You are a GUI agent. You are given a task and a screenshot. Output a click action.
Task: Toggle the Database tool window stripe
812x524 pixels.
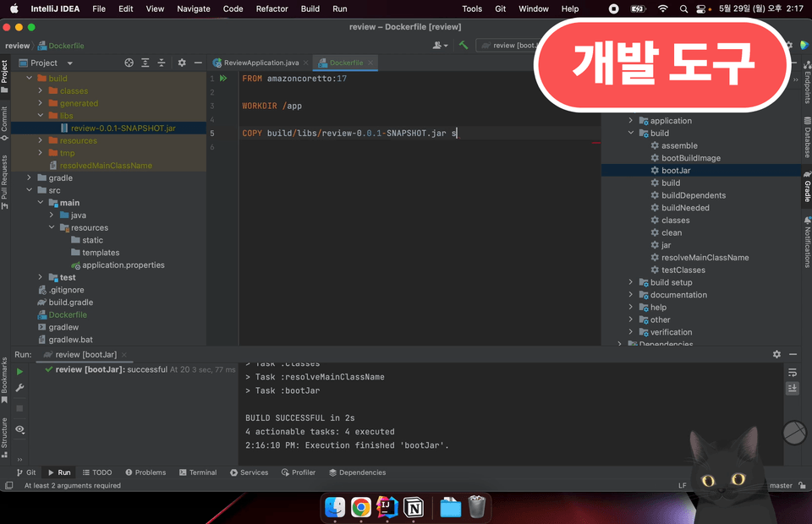[807, 137]
